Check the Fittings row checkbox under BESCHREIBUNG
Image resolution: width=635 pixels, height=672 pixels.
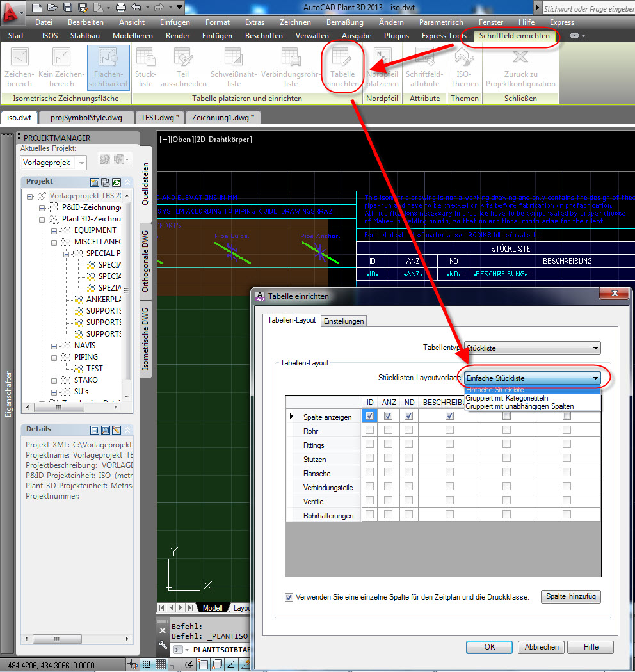pos(449,444)
